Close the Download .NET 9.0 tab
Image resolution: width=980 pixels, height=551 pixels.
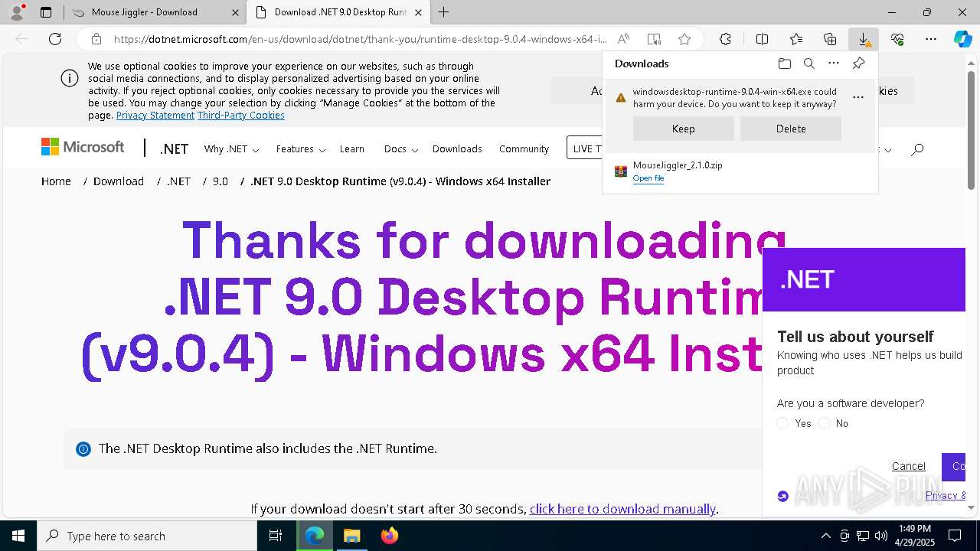[x=418, y=12]
